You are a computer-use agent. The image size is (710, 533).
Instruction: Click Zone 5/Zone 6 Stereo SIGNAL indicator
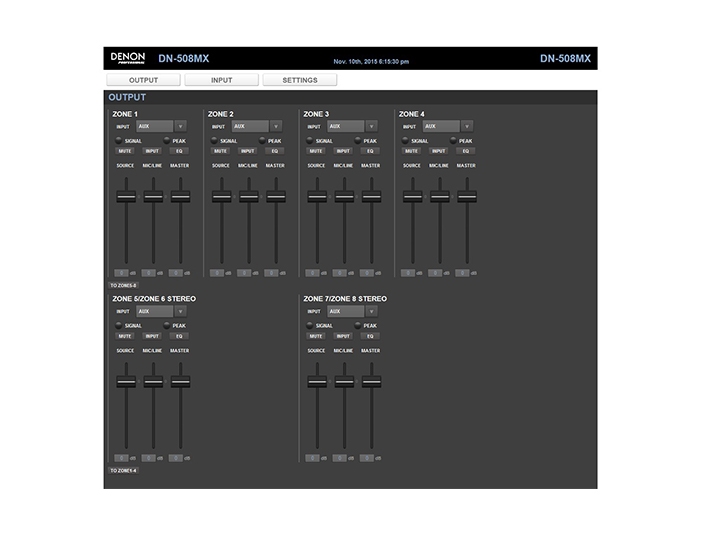click(x=119, y=325)
